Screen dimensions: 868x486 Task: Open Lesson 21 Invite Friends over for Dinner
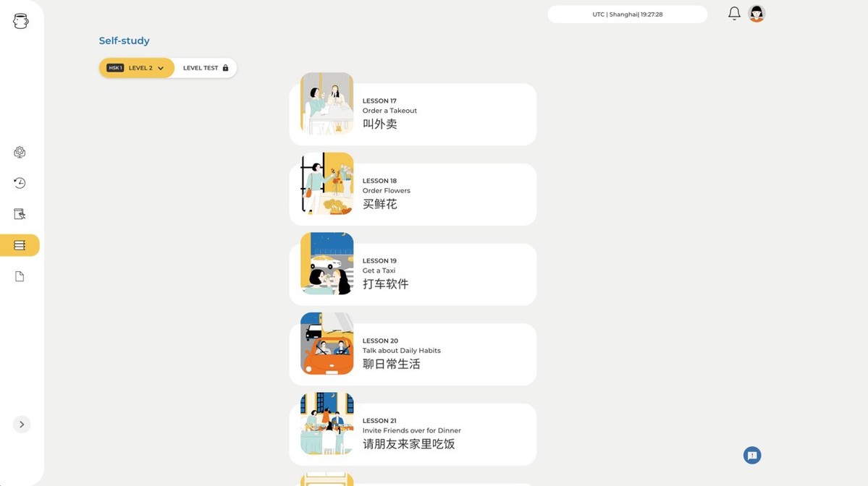click(x=413, y=434)
